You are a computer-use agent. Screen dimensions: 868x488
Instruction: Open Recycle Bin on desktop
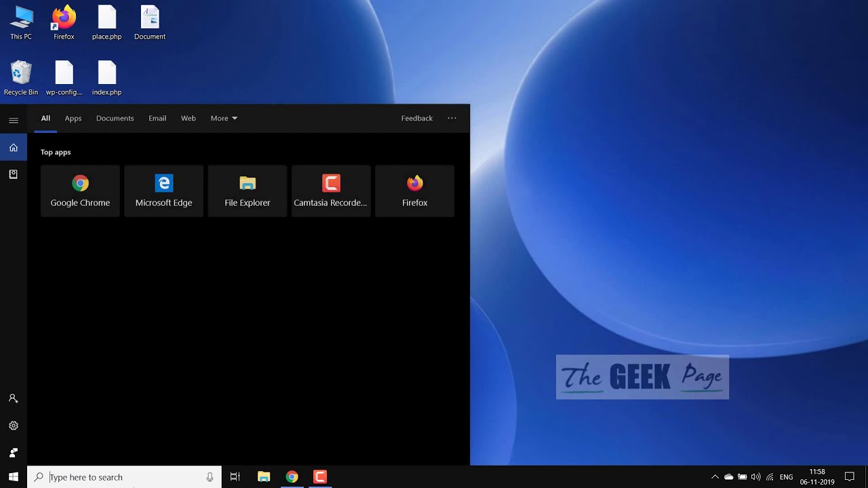[x=21, y=78]
